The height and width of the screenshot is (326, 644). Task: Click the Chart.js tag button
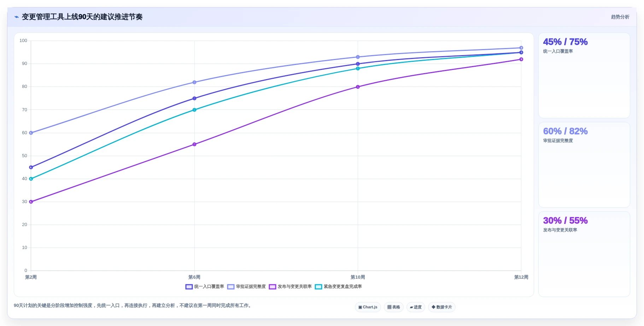coord(368,307)
